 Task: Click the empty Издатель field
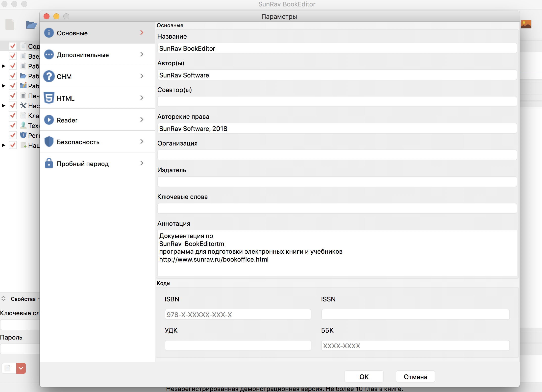tap(337, 182)
